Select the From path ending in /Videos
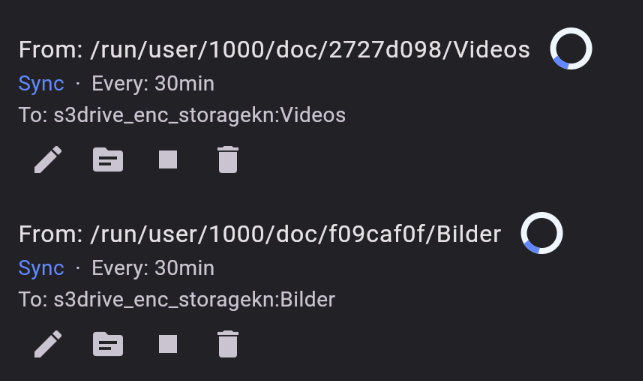 point(310,50)
